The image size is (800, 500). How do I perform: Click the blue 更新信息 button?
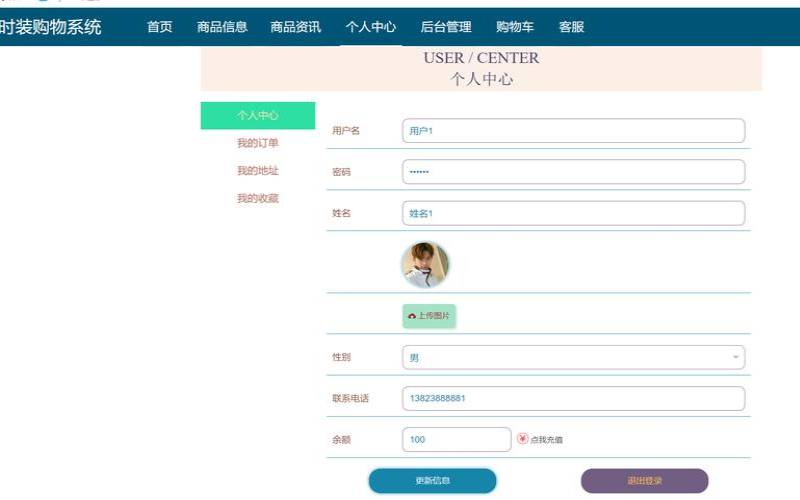[x=432, y=481]
